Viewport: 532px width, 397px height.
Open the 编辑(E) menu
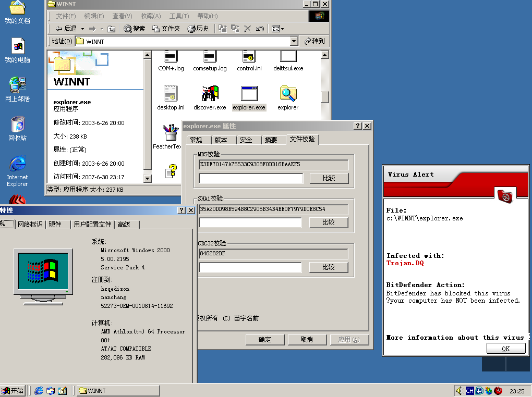tap(94, 16)
